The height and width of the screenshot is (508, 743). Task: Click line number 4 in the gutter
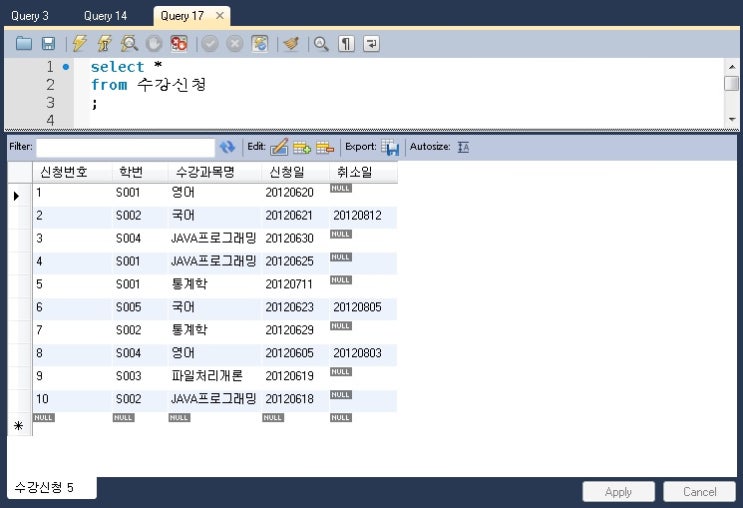tap(50, 120)
